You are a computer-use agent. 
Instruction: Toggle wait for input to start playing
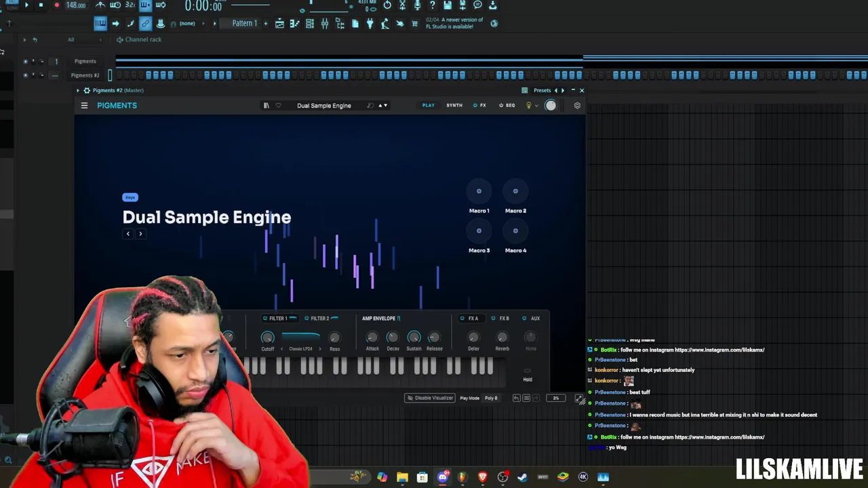[x=115, y=5]
